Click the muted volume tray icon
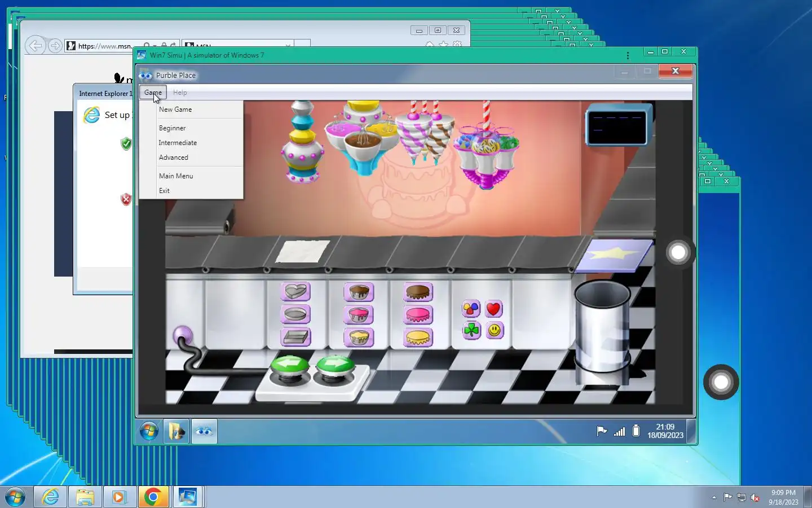 point(755,498)
